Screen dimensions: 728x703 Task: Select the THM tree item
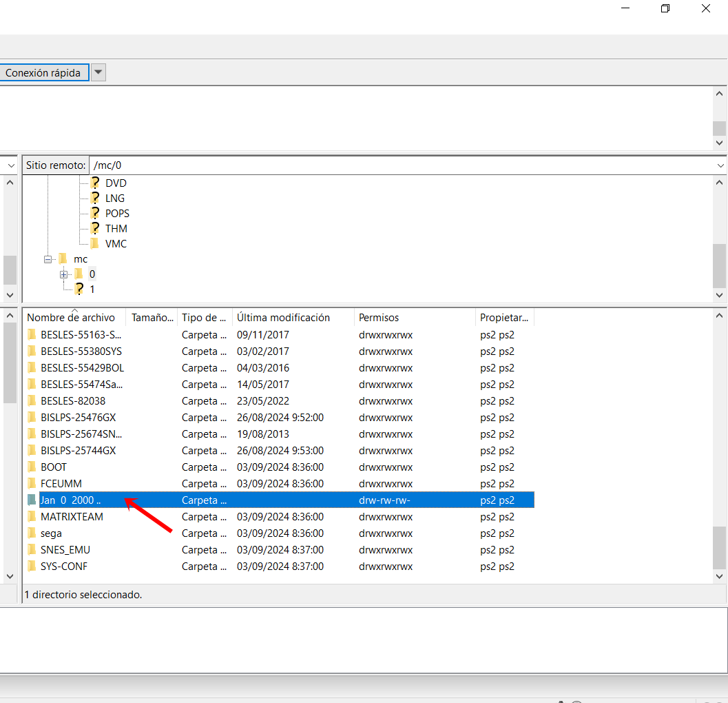pos(116,229)
